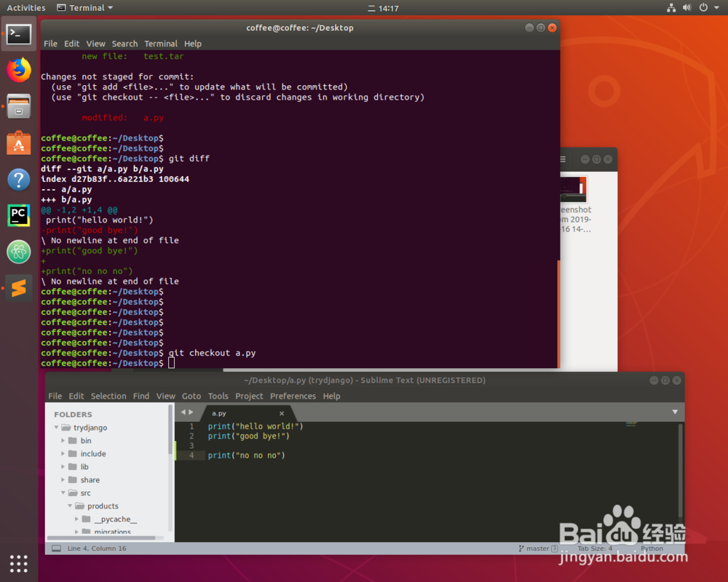Open terminal File menu
728x582 pixels.
point(51,44)
